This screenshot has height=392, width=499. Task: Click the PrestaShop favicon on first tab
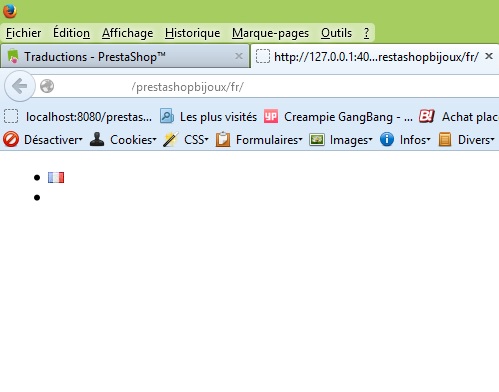point(13,56)
